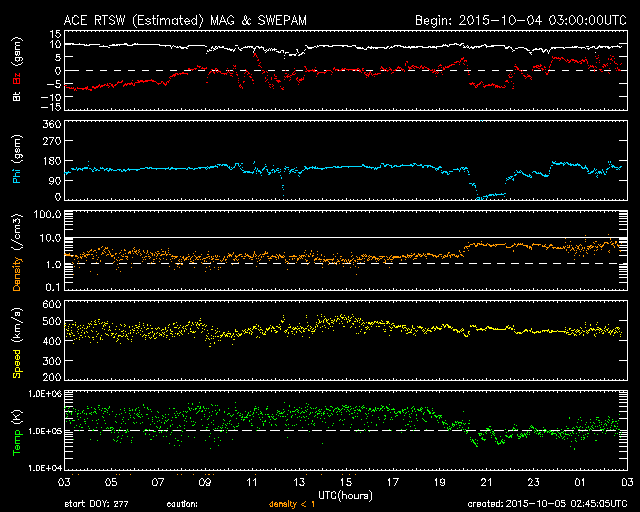The width and height of the screenshot is (640, 512).
Task: Click hour 13 on the time axis
Action: pyautogui.click(x=299, y=482)
